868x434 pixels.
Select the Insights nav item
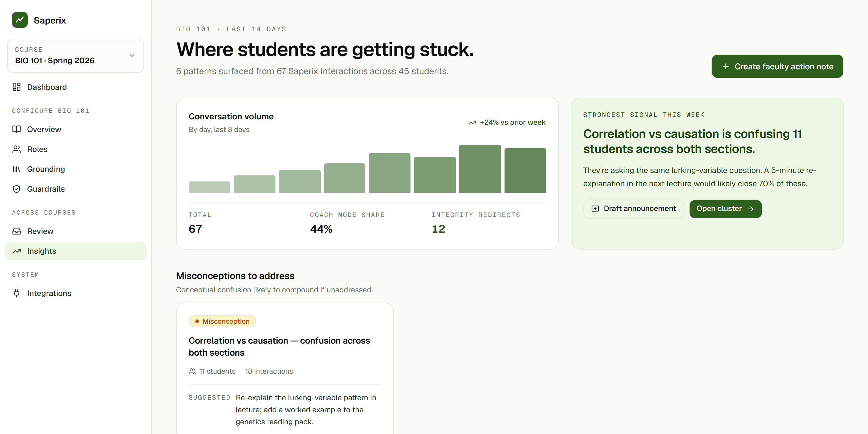[x=75, y=251]
